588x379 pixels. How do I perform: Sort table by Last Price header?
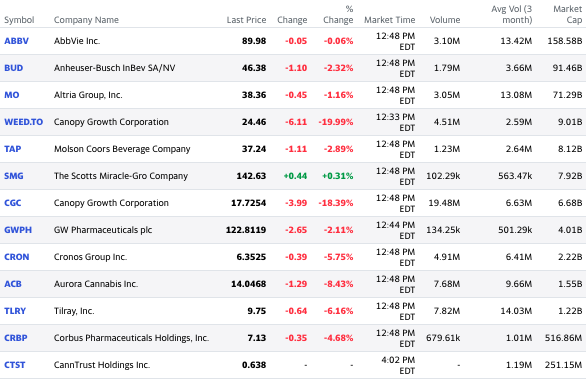tap(246, 20)
